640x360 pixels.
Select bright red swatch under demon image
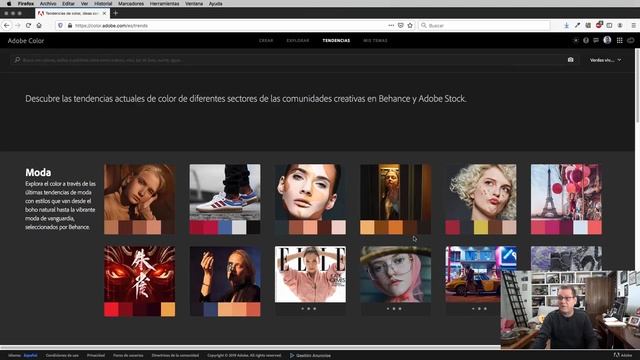111,309
